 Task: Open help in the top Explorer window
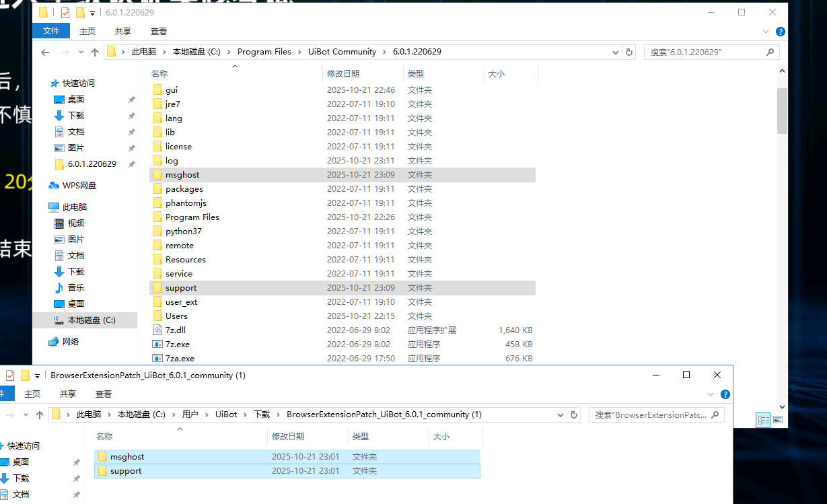pos(781,32)
